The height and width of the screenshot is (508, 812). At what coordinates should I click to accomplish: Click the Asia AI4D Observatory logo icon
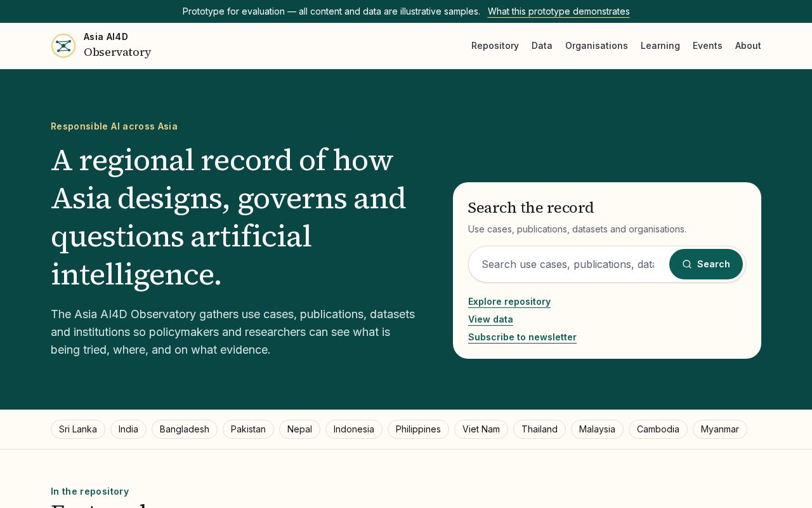(63, 46)
